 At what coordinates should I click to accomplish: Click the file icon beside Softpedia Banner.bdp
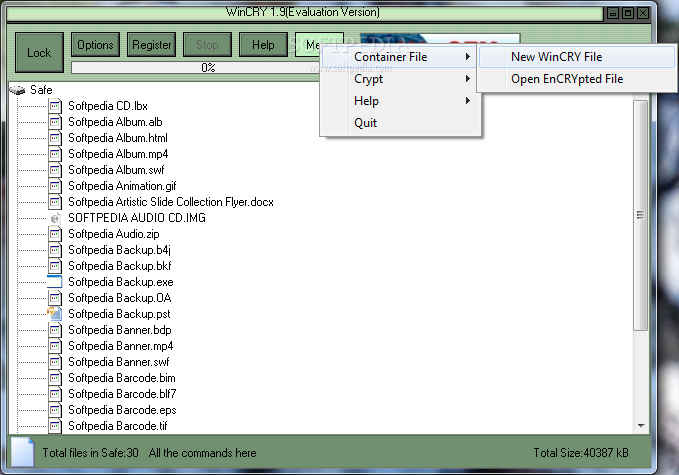pyautogui.click(x=55, y=330)
